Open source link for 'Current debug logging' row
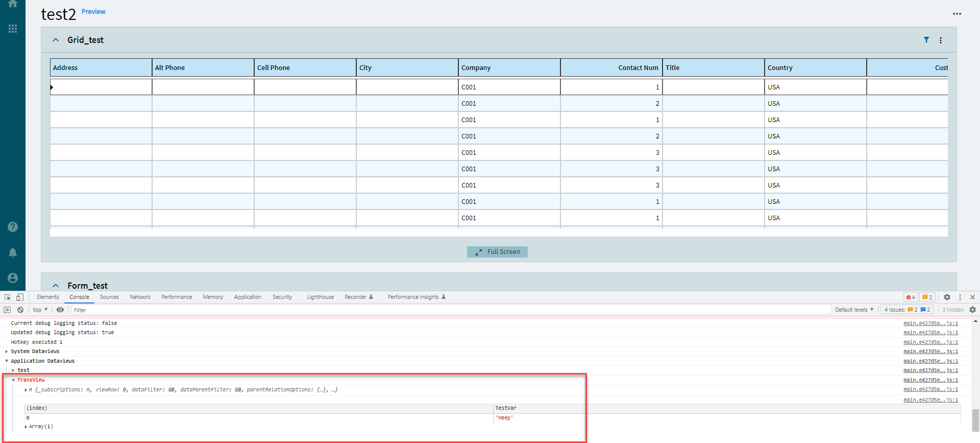 coord(930,323)
